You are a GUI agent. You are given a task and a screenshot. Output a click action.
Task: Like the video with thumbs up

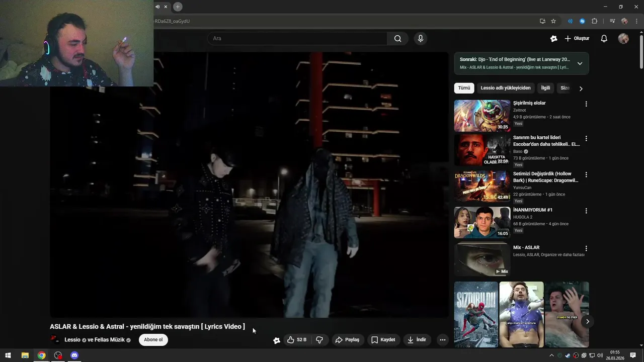pyautogui.click(x=296, y=340)
